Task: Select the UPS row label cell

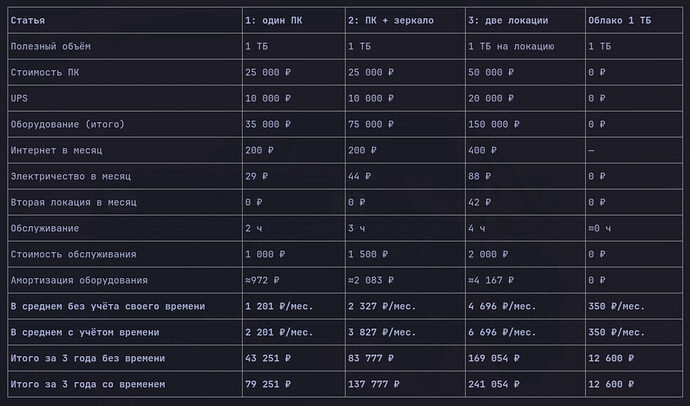Action: [x=125, y=98]
